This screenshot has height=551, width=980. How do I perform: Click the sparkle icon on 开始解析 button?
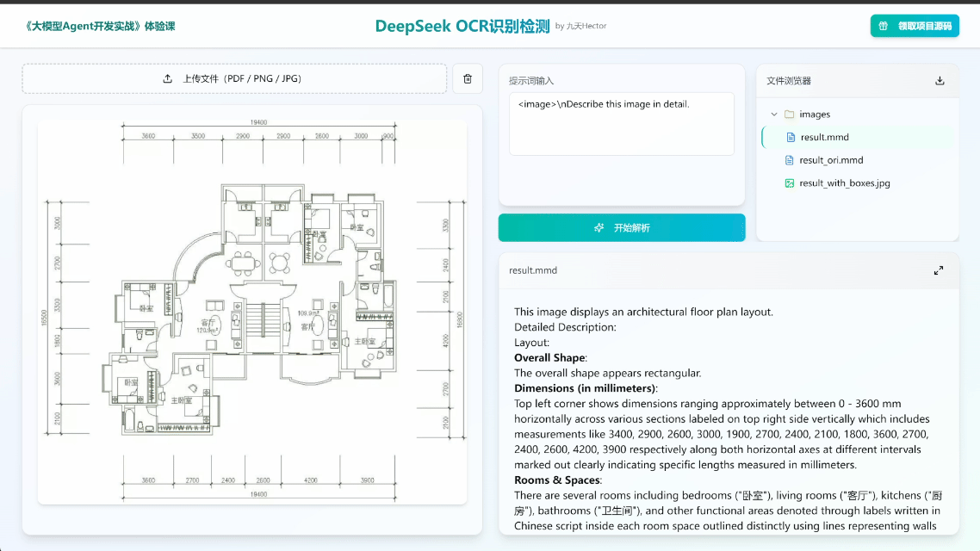(x=599, y=227)
